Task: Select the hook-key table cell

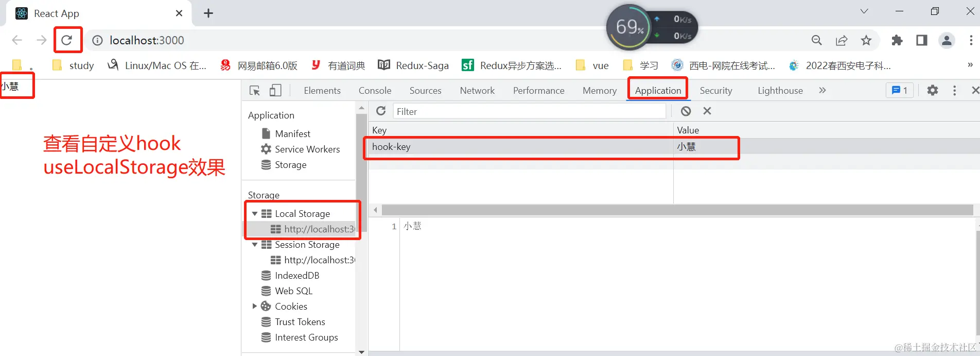Action: click(x=521, y=147)
